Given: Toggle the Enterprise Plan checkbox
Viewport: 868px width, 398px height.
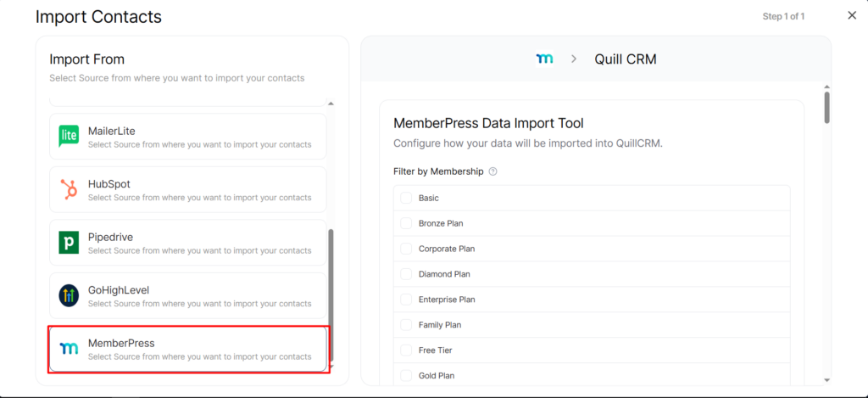Looking at the screenshot, I should (406, 300).
